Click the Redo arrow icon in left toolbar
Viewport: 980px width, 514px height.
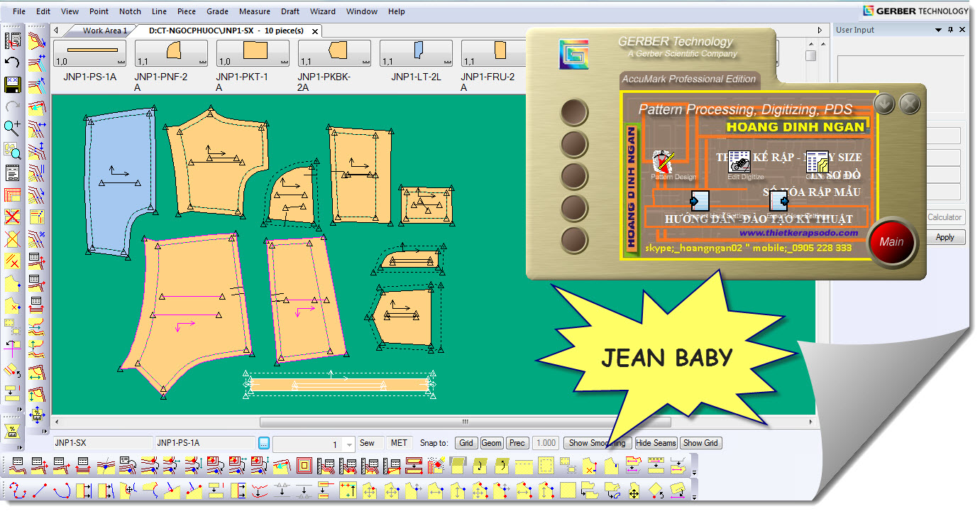click(x=12, y=106)
